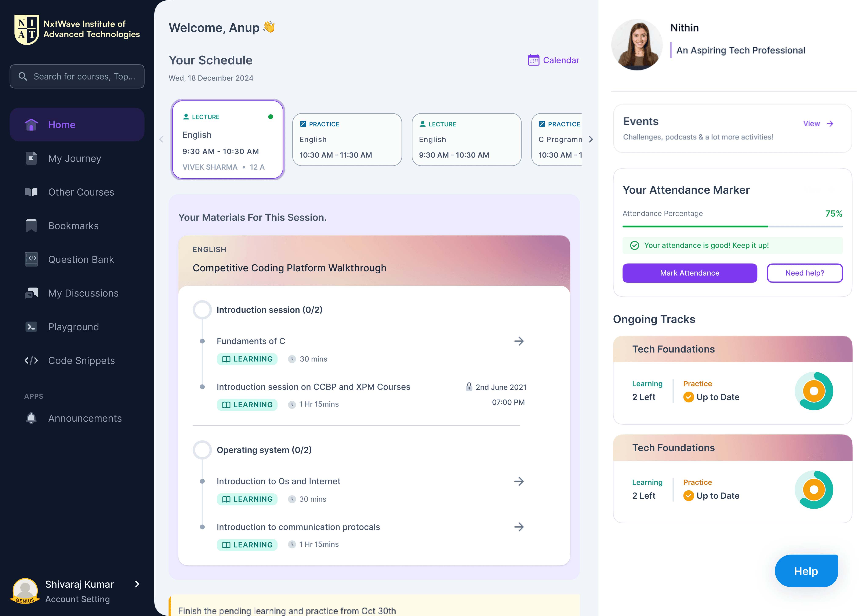Viewport: 867px width, 616px height.
Task: Click the Calendar icon near schedule
Action: coord(533,60)
